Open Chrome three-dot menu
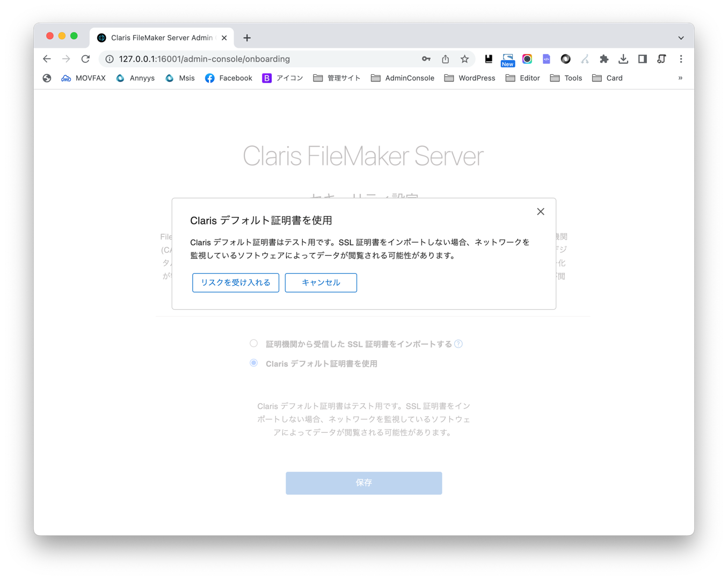Viewport: 728px width, 580px height. coord(681,59)
